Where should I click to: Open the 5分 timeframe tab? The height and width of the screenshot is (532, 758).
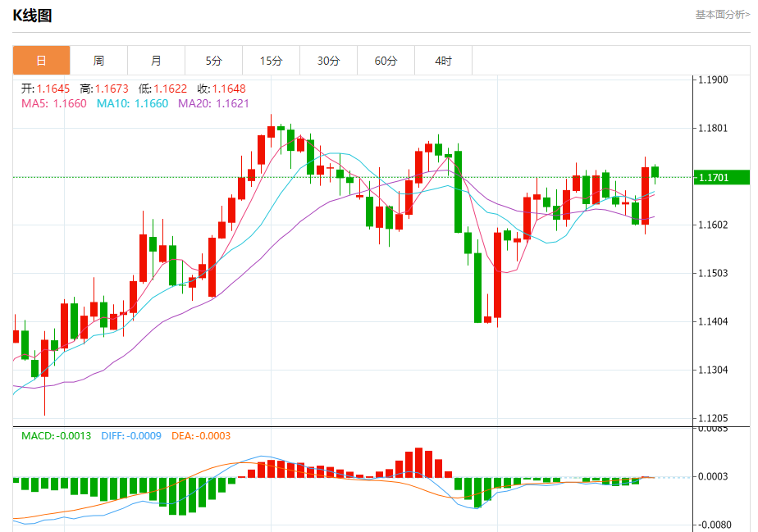(213, 61)
